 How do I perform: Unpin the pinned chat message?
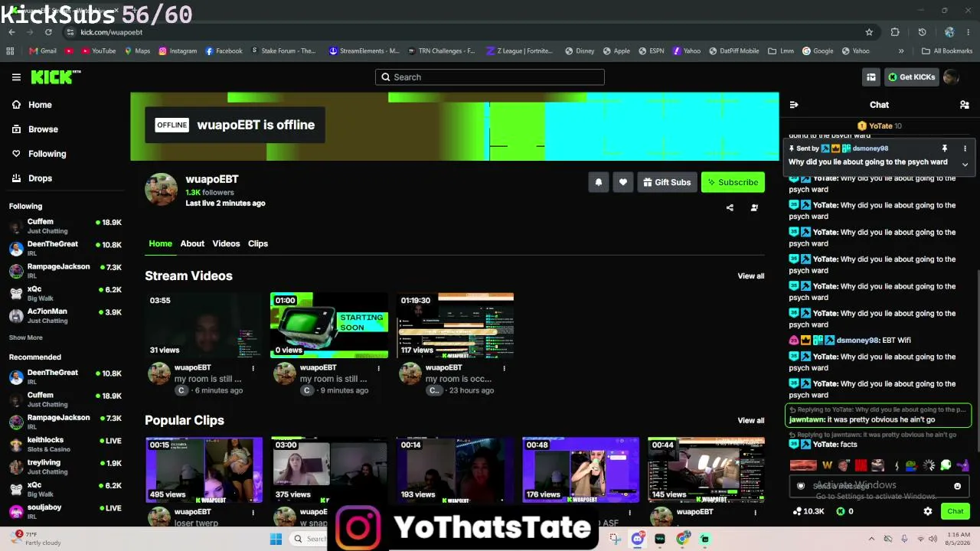click(x=945, y=148)
